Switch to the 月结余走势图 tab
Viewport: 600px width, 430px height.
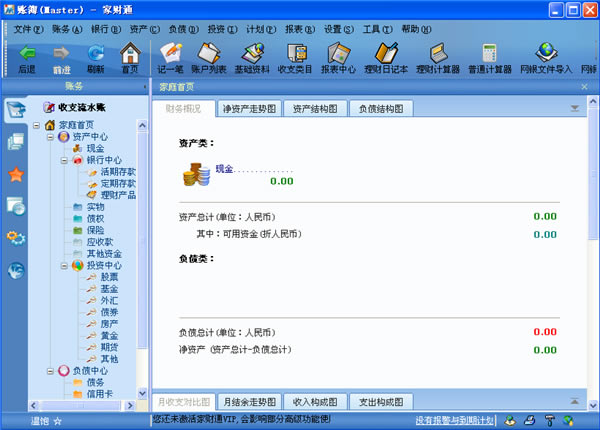point(249,402)
